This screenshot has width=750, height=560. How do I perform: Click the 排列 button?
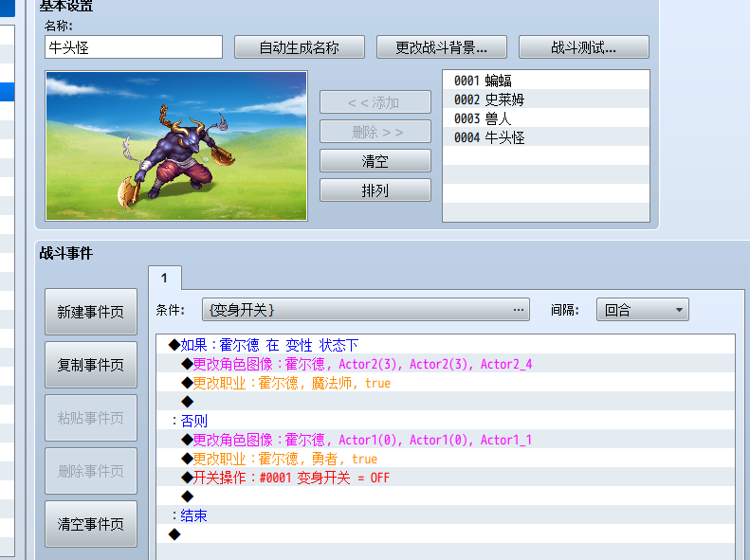tap(375, 190)
